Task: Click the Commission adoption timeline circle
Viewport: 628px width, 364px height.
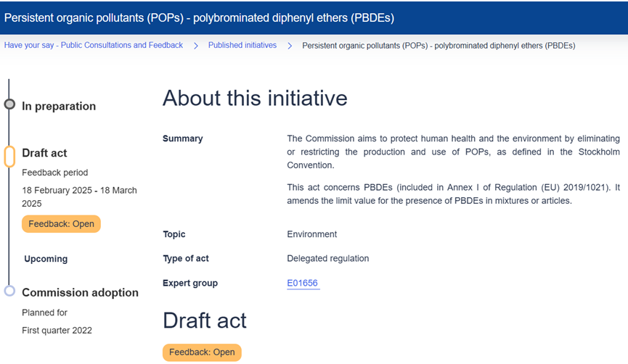Action: pyautogui.click(x=9, y=291)
